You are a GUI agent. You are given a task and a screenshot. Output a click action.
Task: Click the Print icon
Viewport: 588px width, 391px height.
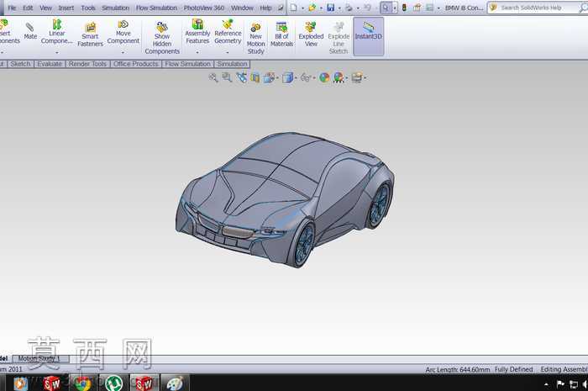coord(349,8)
